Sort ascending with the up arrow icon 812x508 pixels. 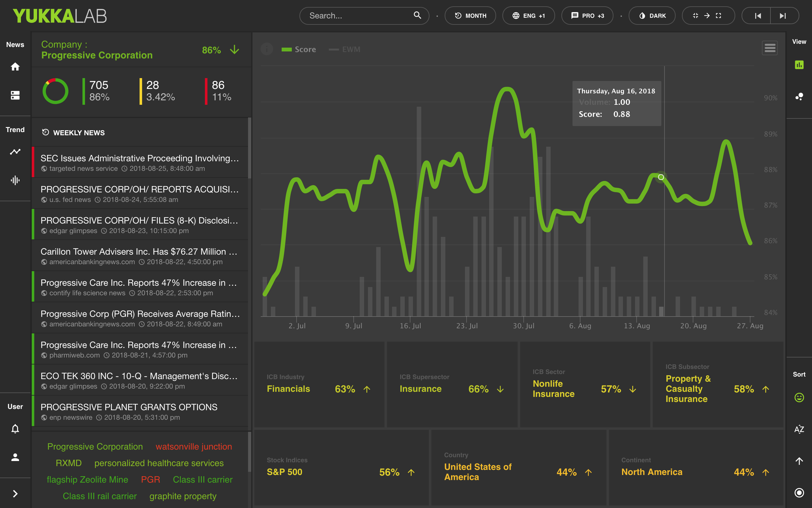pyautogui.click(x=799, y=461)
